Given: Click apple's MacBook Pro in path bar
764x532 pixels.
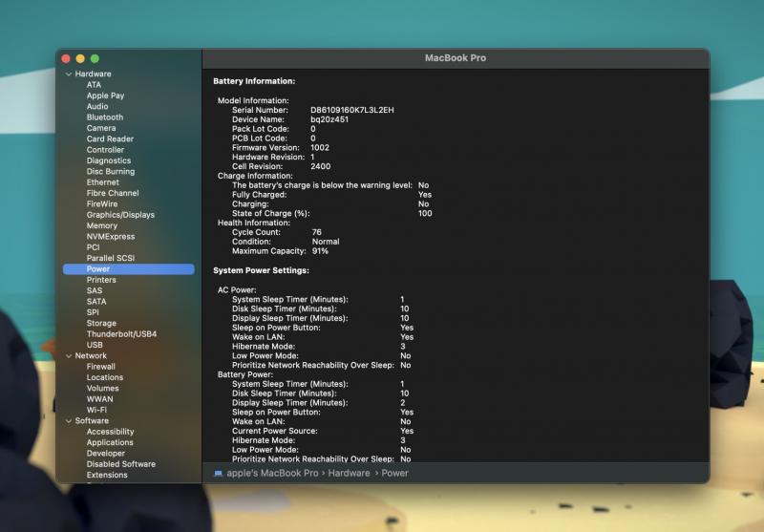Looking at the screenshot, I should (272, 473).
